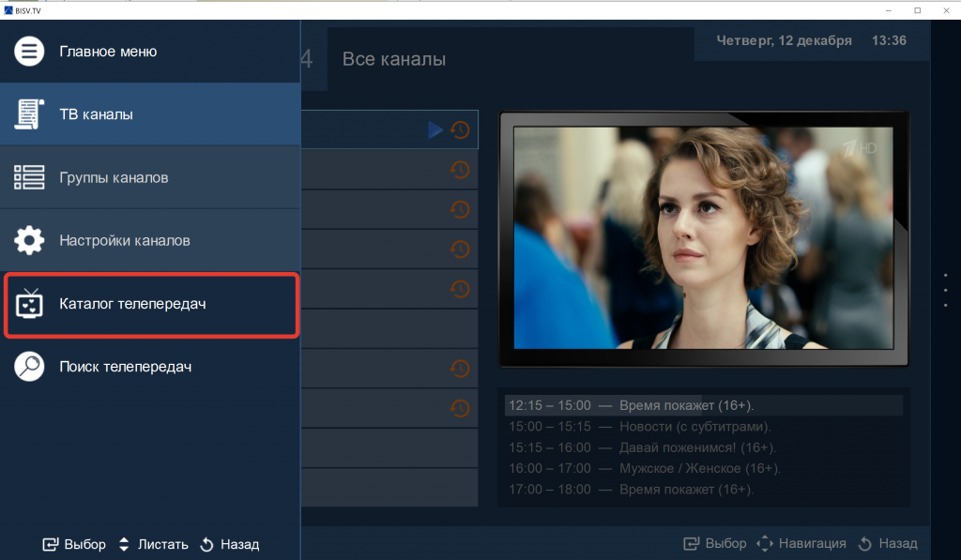The width and height of the screenshot is (961, 560).
Task: Click Навигация in the bottom bar
Action: click(801, 543)
